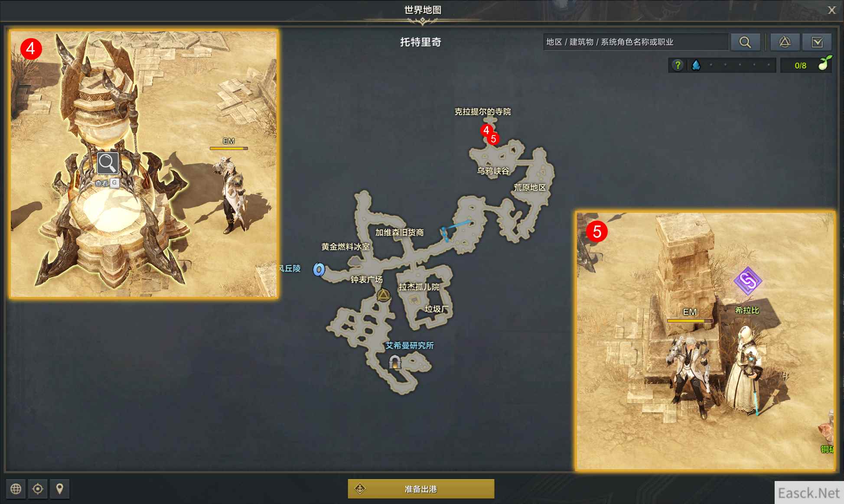Click the Mokoko seed icon beside 0/8
844x504 pixels.
[x=824, y=63]
